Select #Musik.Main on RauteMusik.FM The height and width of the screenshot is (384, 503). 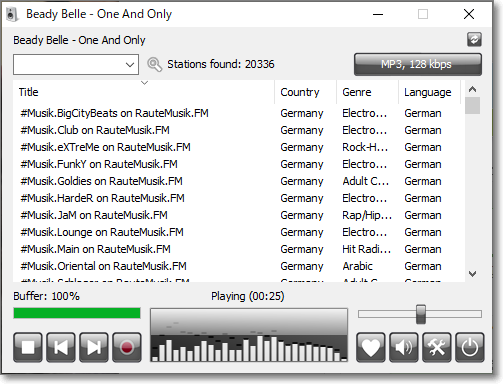click(x=95, y=249)
